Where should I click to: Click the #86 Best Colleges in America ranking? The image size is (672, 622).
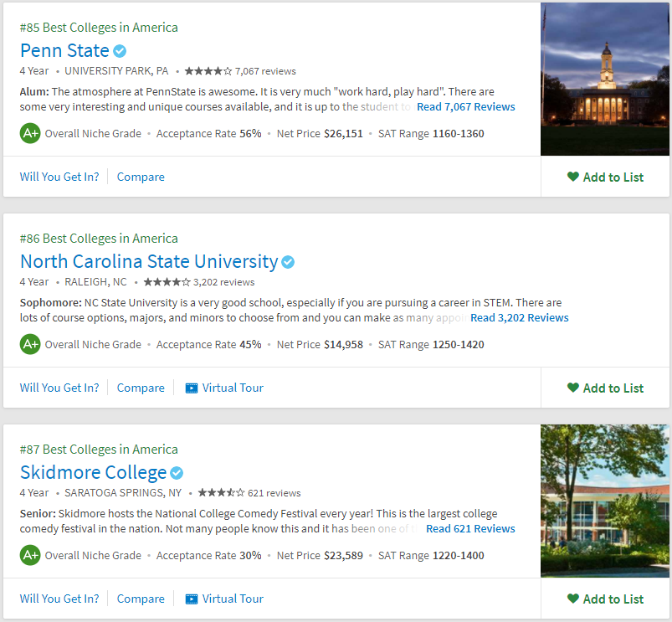(99, 239)
